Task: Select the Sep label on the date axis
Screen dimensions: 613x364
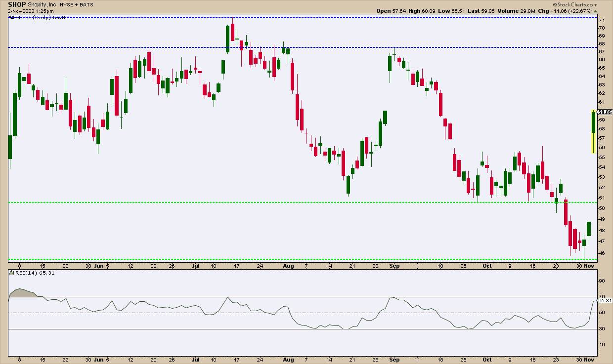Action: 394,265
